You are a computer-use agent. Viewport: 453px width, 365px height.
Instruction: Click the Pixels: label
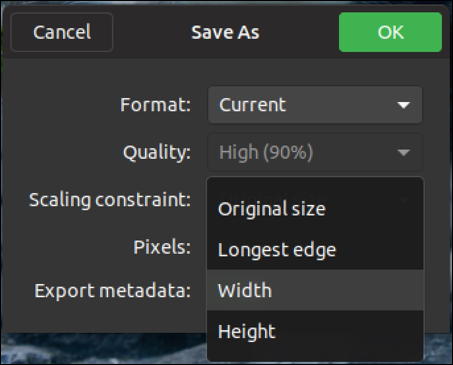[x=162, y=247]
